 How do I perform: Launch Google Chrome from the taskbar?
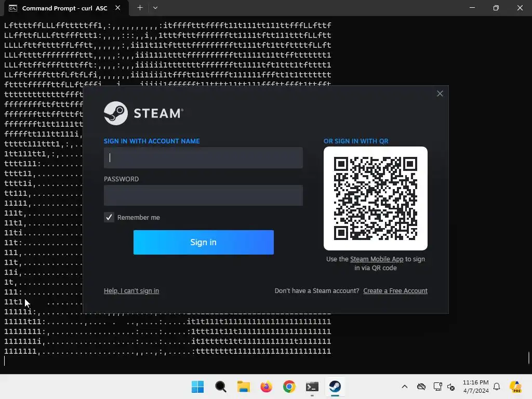pyautogui.click(x=289, y=387)
